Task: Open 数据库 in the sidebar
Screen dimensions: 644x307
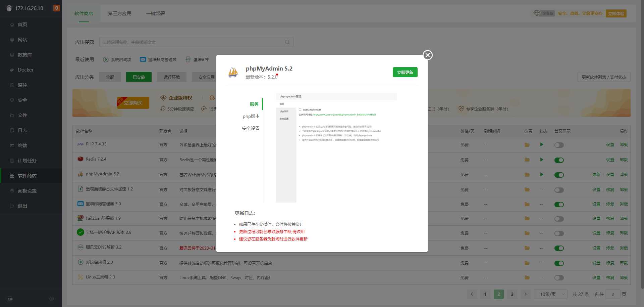Action: pyautogui.click(x=25, y=55)
